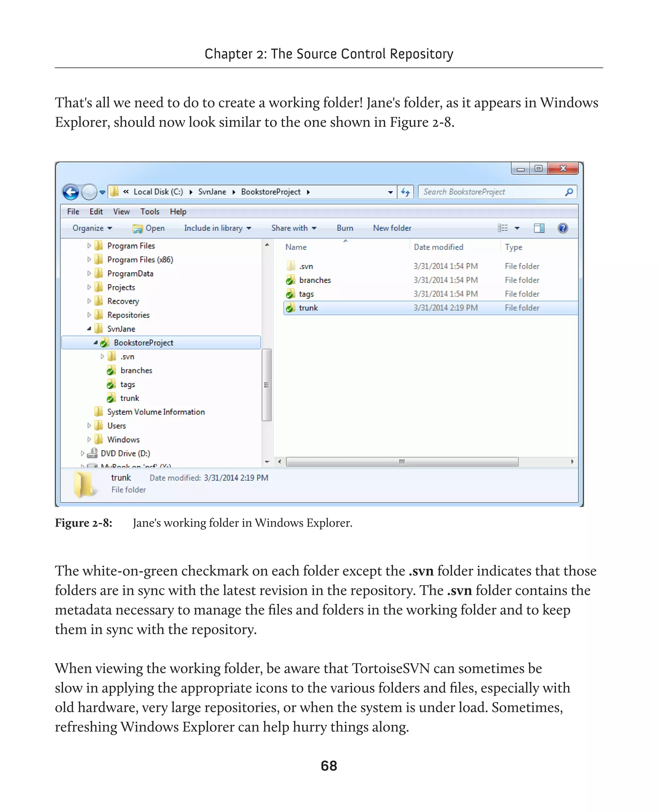This screenshot has height=812, width=658.
Task: Click the refresh button beside the address bar
Action: coord(405,192)
